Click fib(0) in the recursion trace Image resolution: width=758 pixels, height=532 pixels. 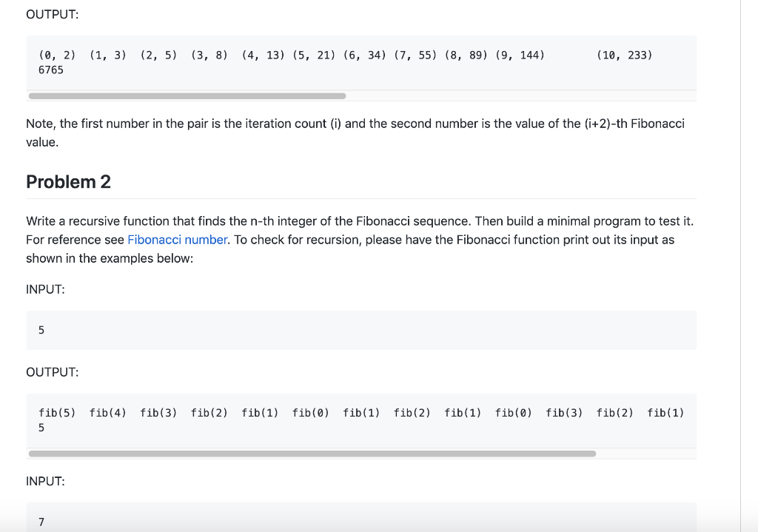[310, 413]
